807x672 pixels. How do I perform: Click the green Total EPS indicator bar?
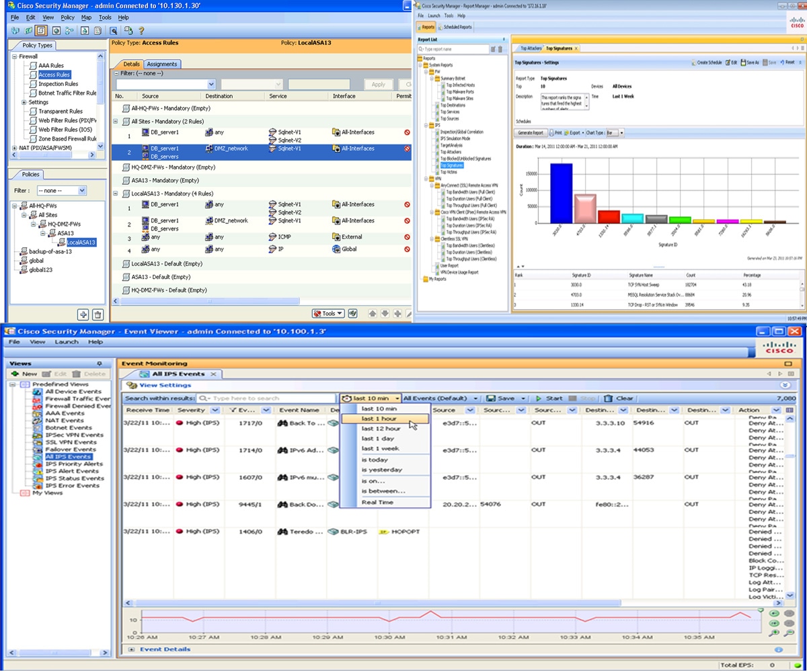(796, 667)
